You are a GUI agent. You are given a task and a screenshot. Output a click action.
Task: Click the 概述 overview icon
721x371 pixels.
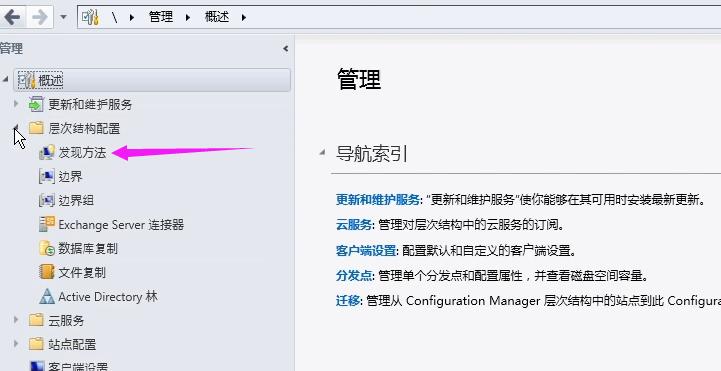tap(27, 80)
